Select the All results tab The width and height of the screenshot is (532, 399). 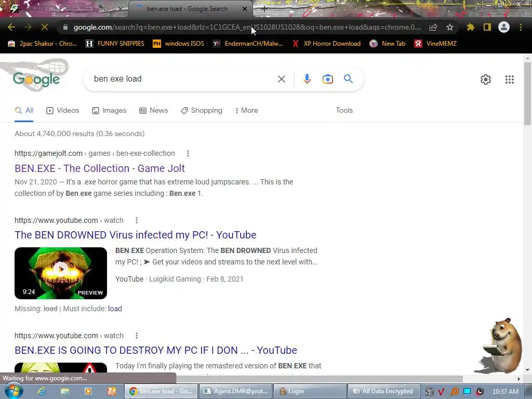pyautogui.click(x=24, y=110)
